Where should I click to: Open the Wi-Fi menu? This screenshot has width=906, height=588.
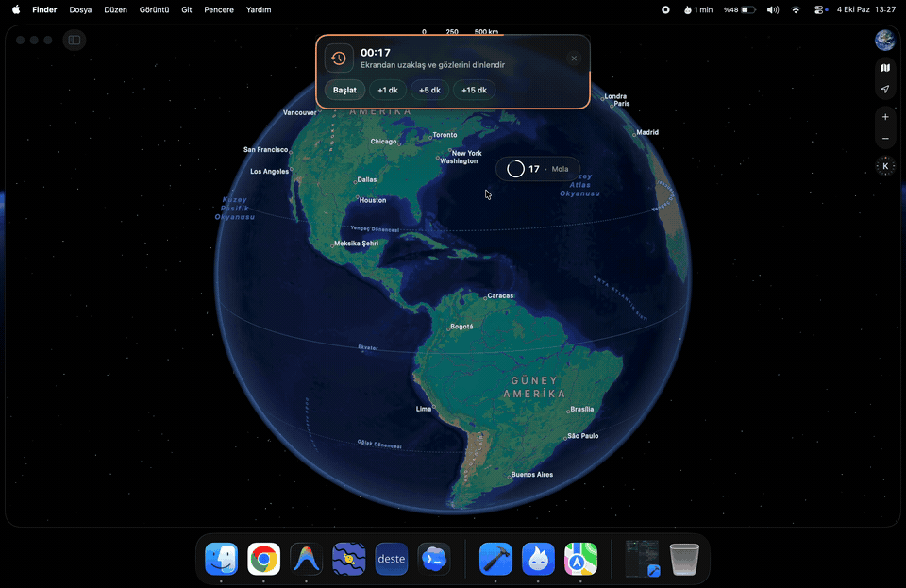(796, 9)
